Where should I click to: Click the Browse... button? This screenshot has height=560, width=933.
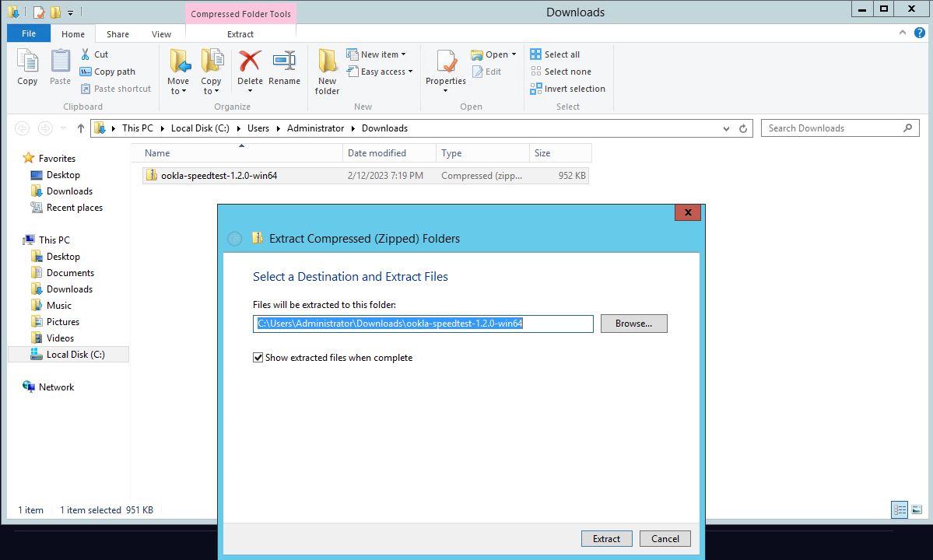click(x=633, y=324)
